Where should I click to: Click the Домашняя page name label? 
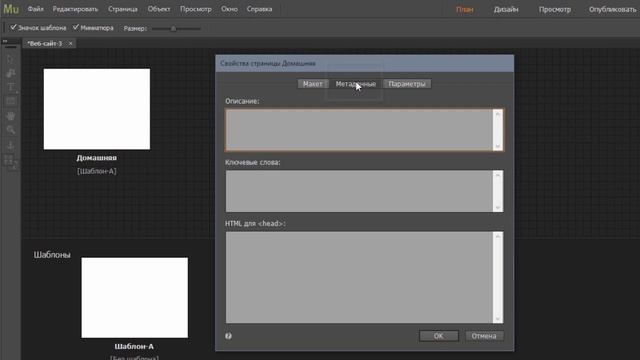[97, 158]
